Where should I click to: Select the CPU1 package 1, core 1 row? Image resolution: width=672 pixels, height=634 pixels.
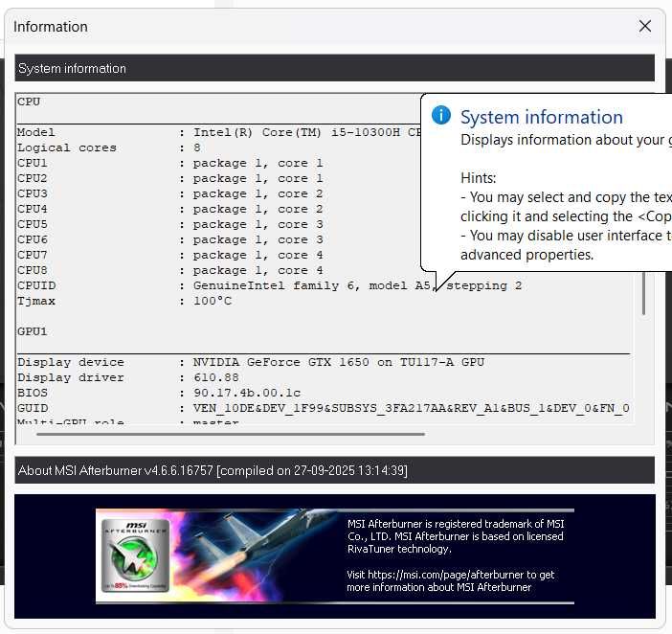(170, 164)
